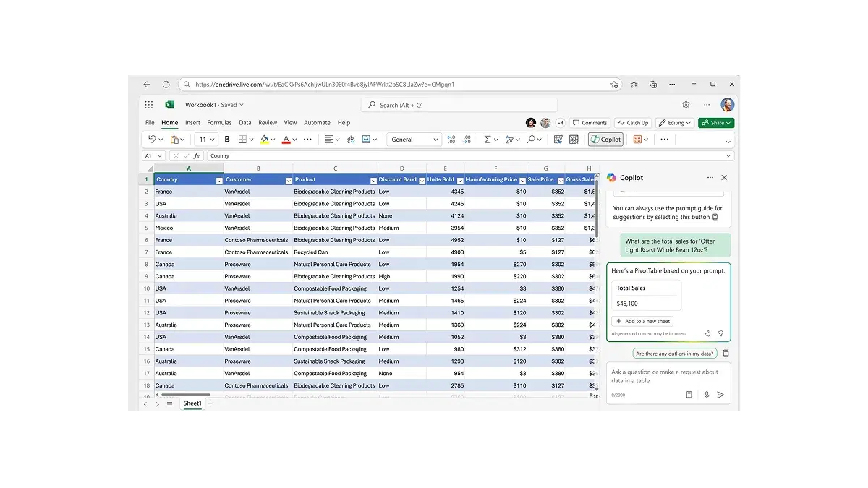The image size is (868, 488).
Task: Click the merge cells icon
Action: pos(366,140)
